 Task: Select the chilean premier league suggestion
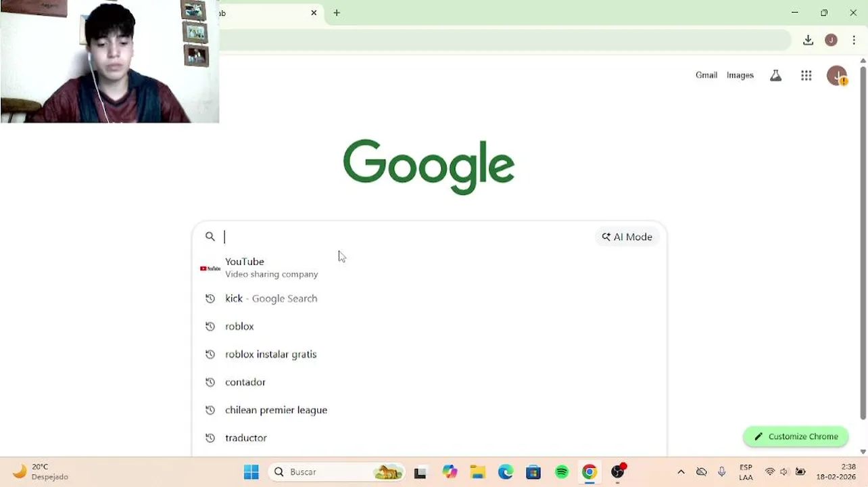[x=429, y=410]
